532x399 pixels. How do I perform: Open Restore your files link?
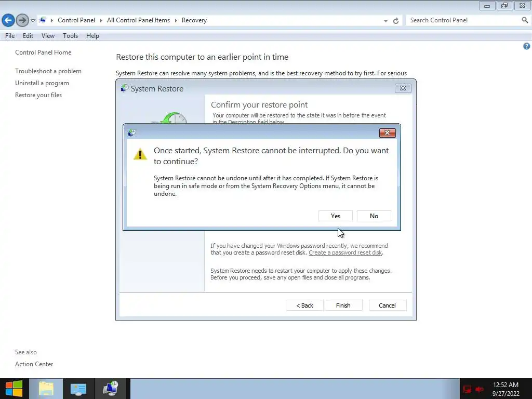pos(38,95)
